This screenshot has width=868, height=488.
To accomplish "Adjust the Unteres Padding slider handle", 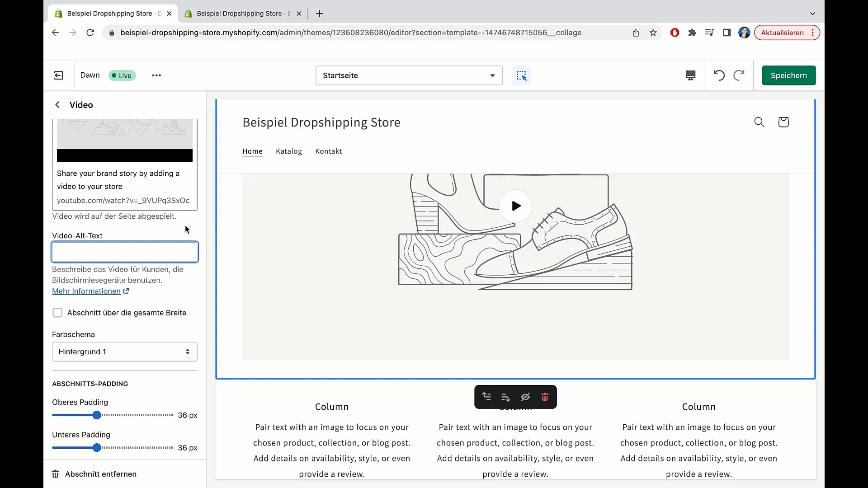I will [97, 448].
